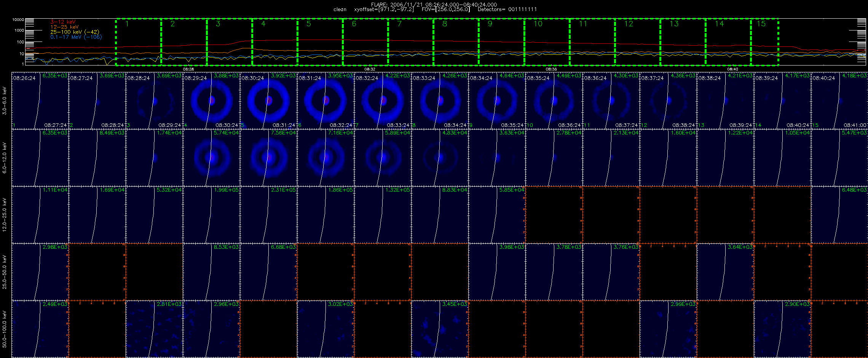Screen dimensions: 868x358
Task: Click the '5.47E+03' peak value label
Action: (854, 133)
